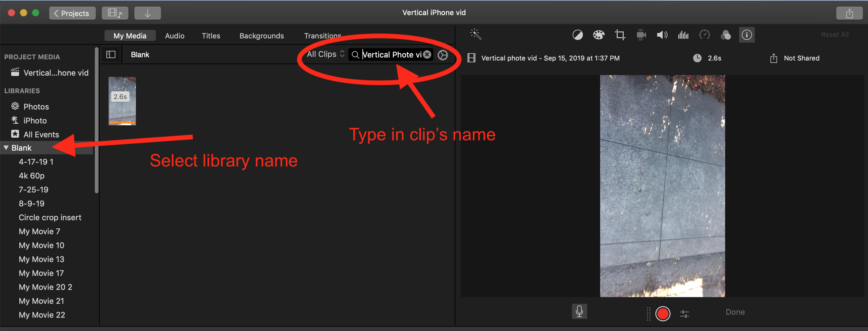Switch to the Backgrounds tab

point(262,36)
